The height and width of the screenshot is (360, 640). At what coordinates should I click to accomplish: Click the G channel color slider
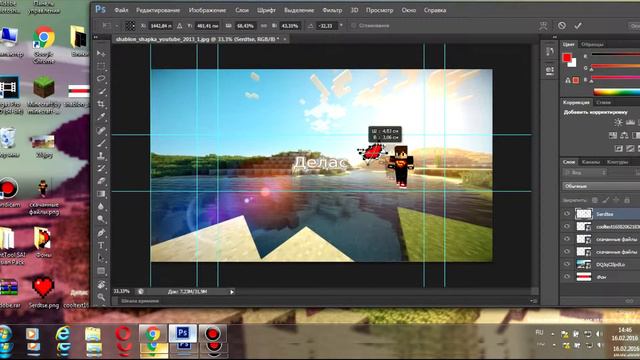(616, 67)
